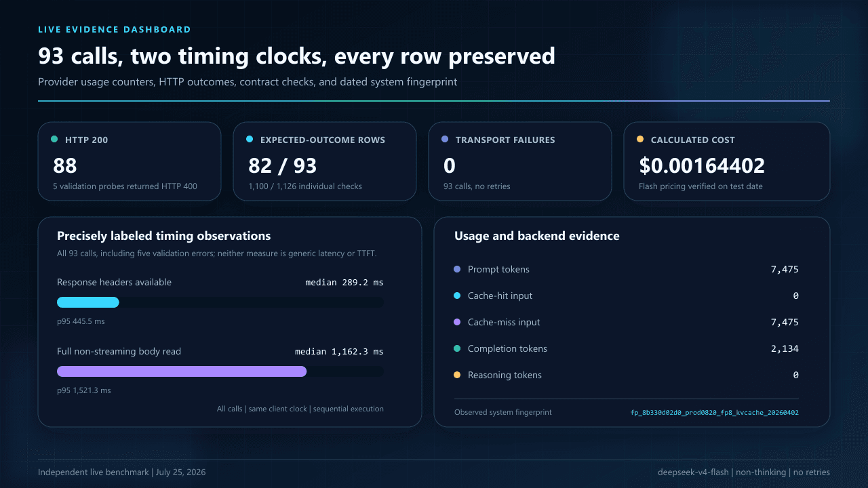
Task: Click 'p95 1,521.3 ms' caption
Action: point(84,390)
